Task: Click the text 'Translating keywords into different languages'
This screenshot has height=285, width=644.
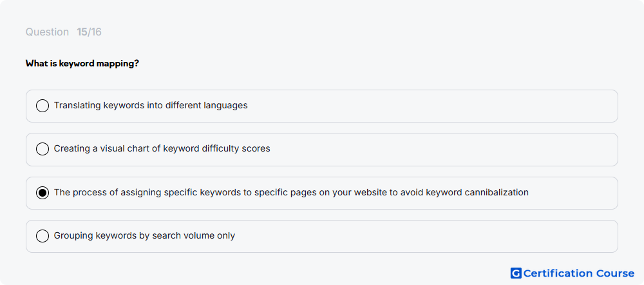Action: pos(151,105)
